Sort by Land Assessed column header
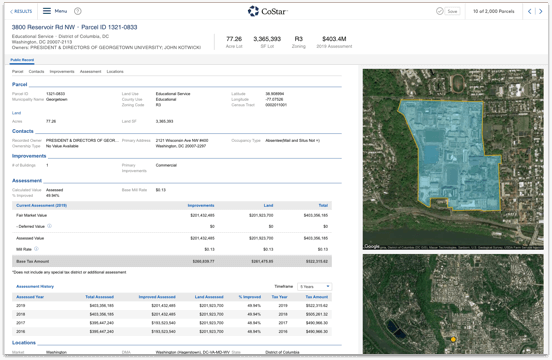Image resolution: width=552 pixels, height=360 pixels. tap(209, 297)
